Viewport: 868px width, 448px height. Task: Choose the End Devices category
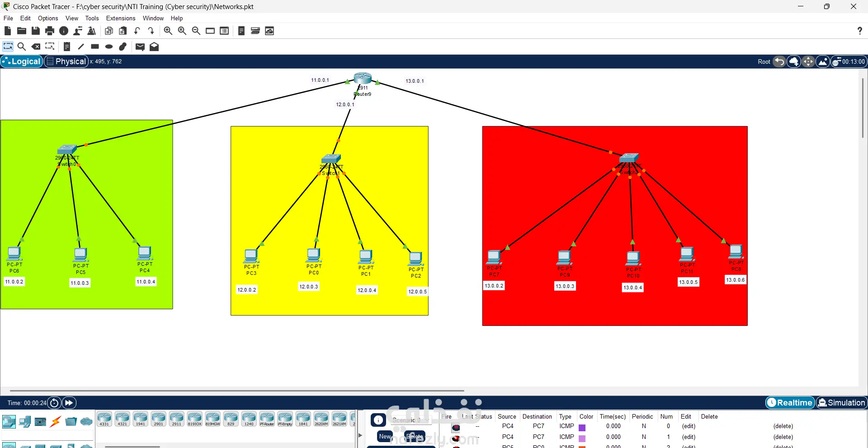point(25,422)
